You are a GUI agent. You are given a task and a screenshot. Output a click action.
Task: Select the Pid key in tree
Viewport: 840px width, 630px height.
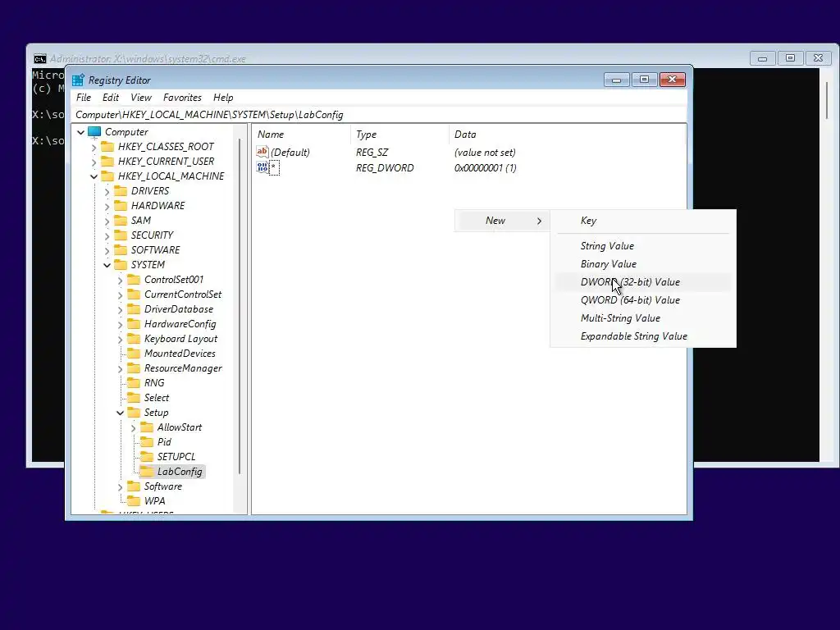pyautogui.click(x=164, y=442)
